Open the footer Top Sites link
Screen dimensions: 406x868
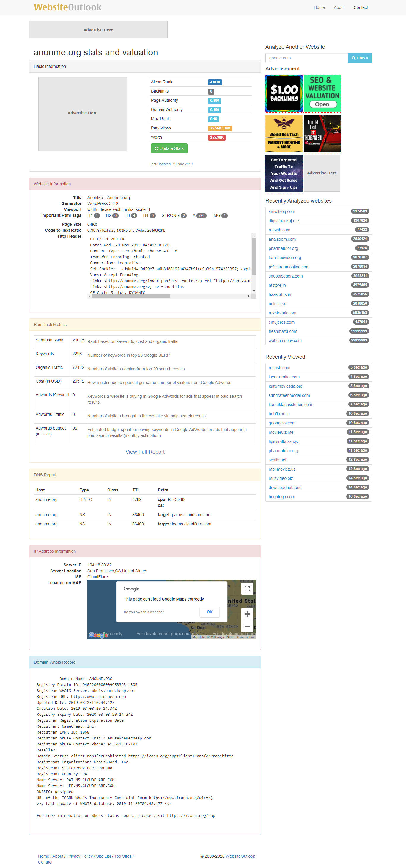pyautogui.click(x=122, y=856)
